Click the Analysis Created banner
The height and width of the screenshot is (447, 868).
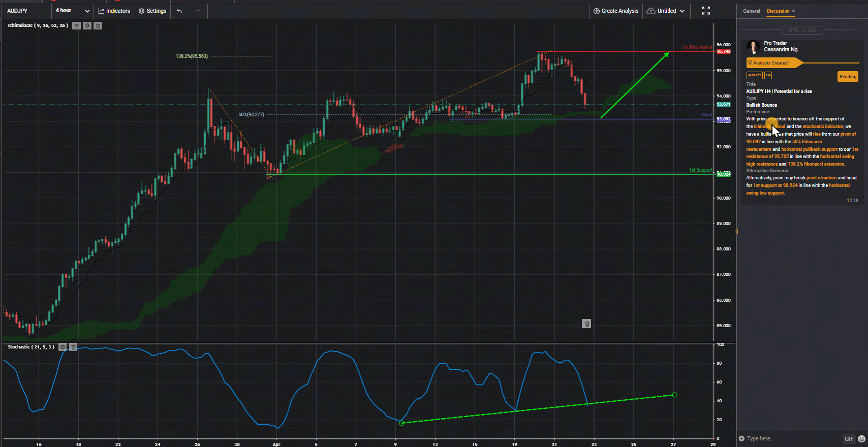pyautogui.click(x=774, y=63)
